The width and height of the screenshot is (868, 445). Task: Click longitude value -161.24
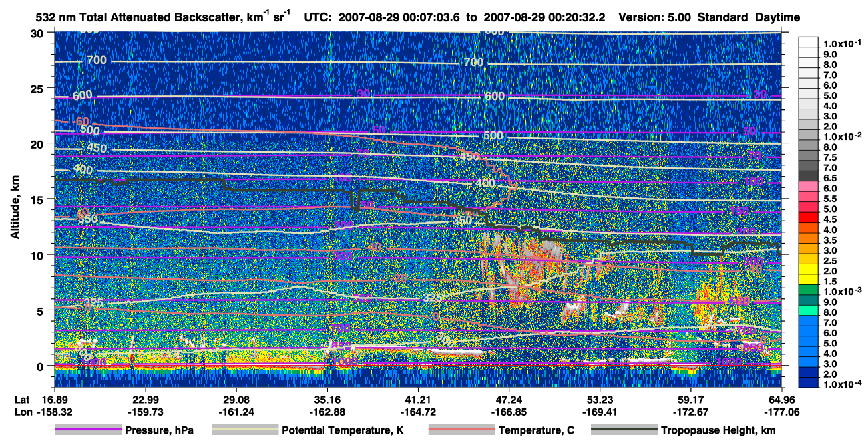tap(236, 412)
